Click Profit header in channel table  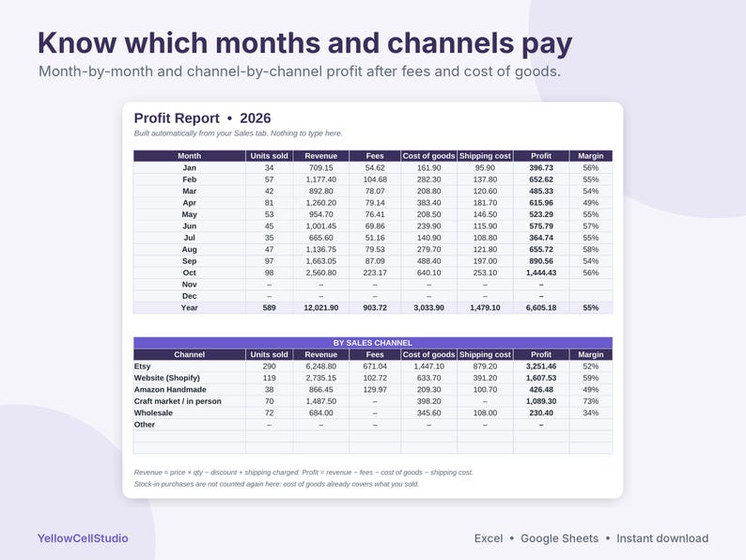[541, 354]
